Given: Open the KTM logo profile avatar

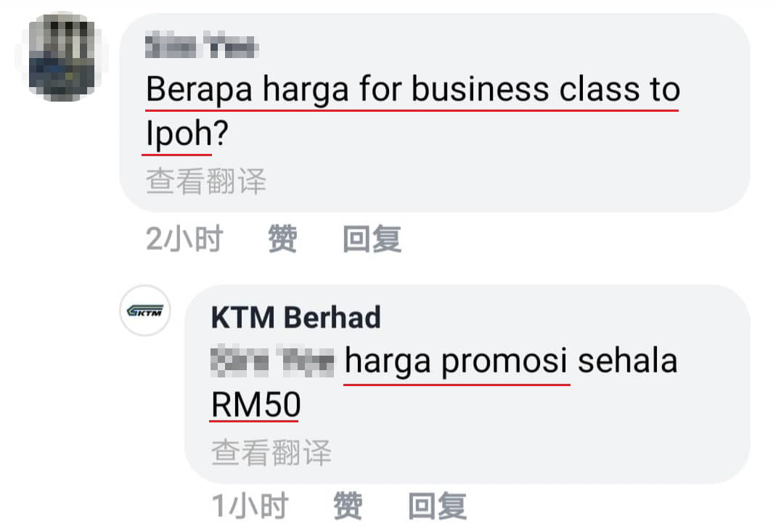Looking at the screenshot, I should (145, 311).
